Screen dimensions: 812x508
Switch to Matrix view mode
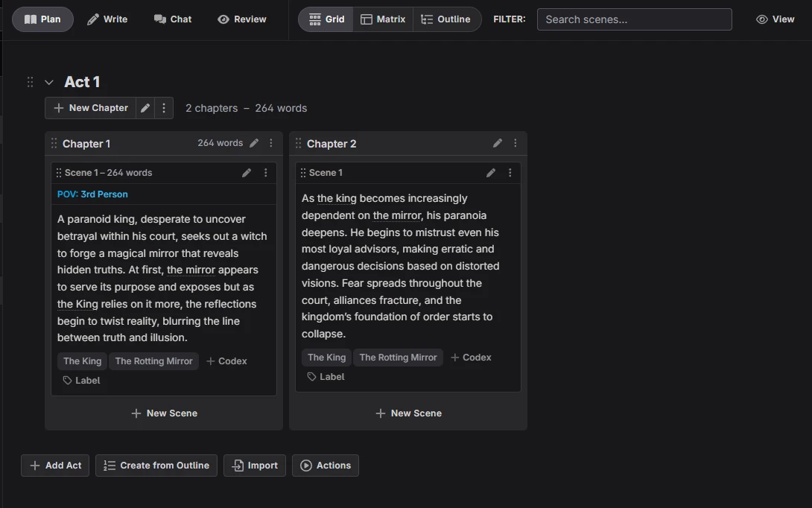click(x=383, y=19)
